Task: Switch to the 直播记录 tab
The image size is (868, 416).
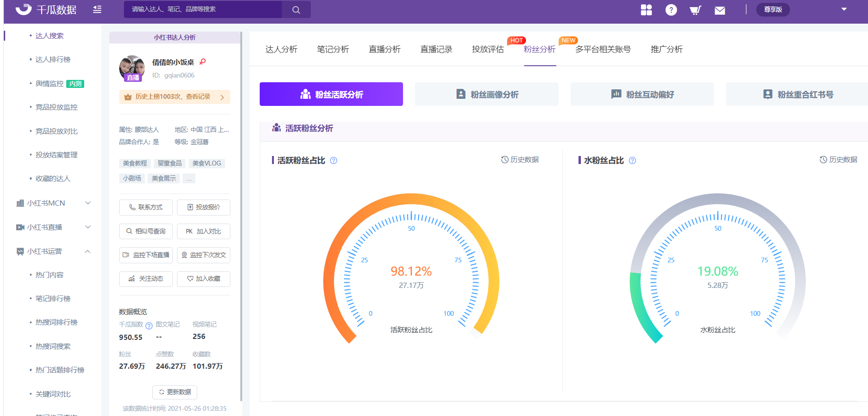Action: [436, 49]
